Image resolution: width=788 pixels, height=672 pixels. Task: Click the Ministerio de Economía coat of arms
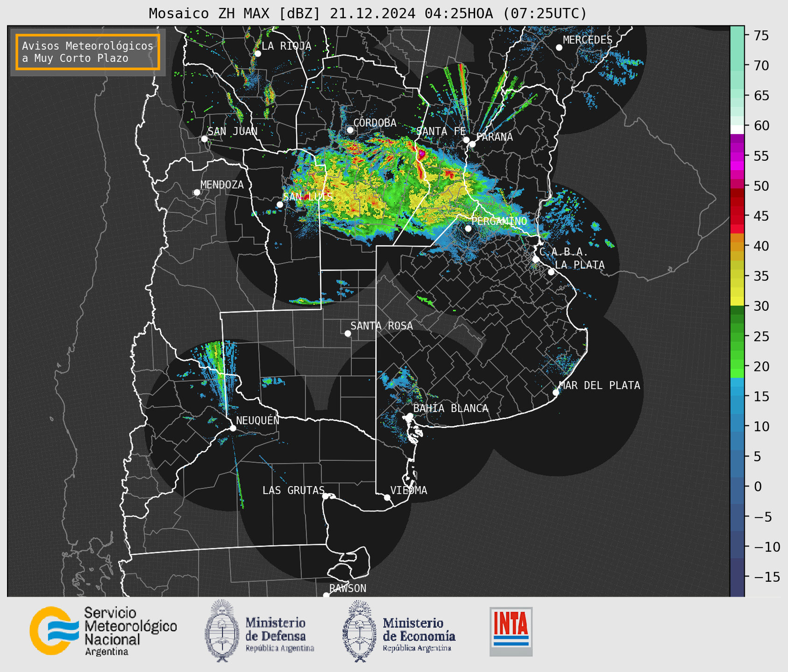(360, 631)
